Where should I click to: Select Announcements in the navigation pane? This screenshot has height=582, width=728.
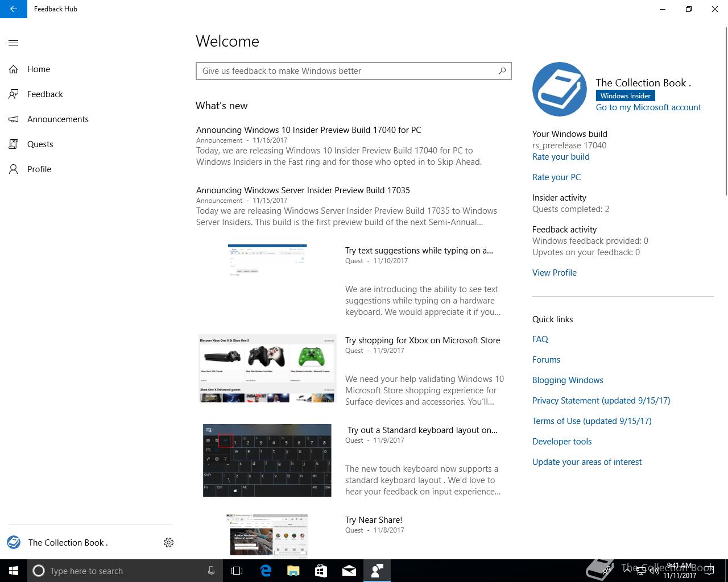click(58, 119)
